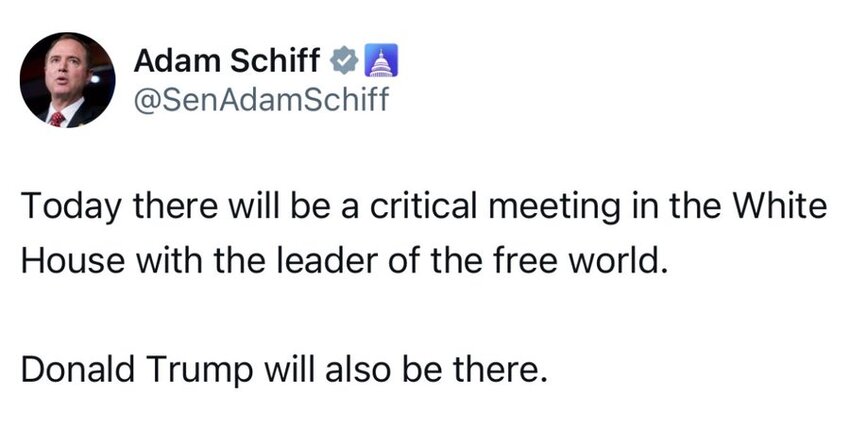
Task: Click the gray verified checkmark badge
Action: click(x=343, y=60)
